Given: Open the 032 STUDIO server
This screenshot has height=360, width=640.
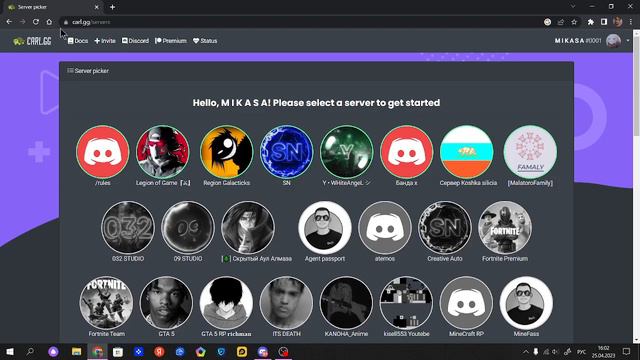Looking at the screenshot, I should 128,227.
